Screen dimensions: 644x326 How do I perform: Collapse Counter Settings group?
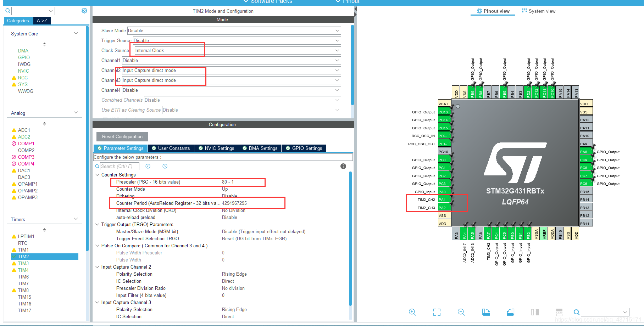(97, 175)
